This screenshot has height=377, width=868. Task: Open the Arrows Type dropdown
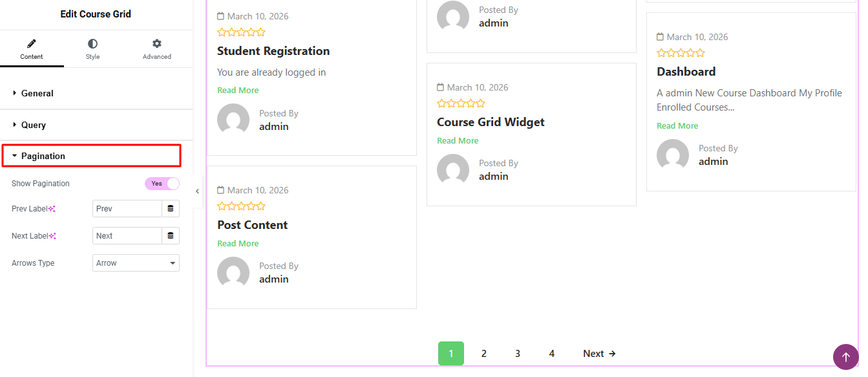[x=136, y=263]
